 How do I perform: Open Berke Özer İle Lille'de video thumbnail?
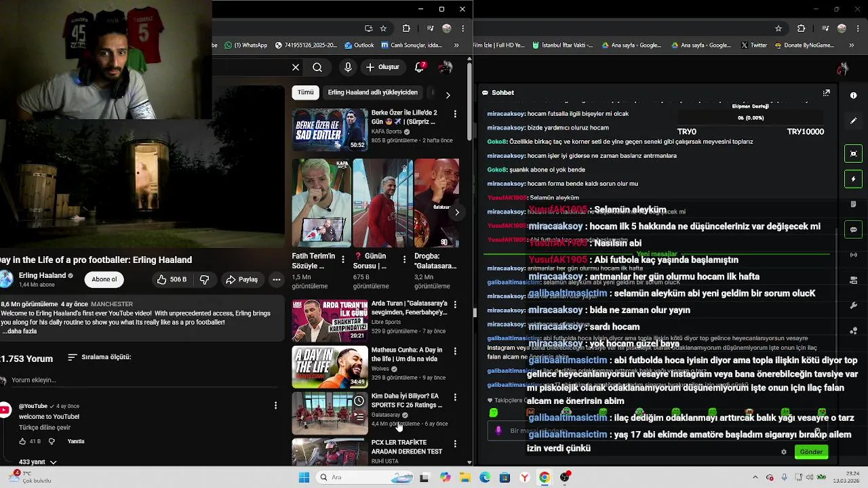(330, 129)
